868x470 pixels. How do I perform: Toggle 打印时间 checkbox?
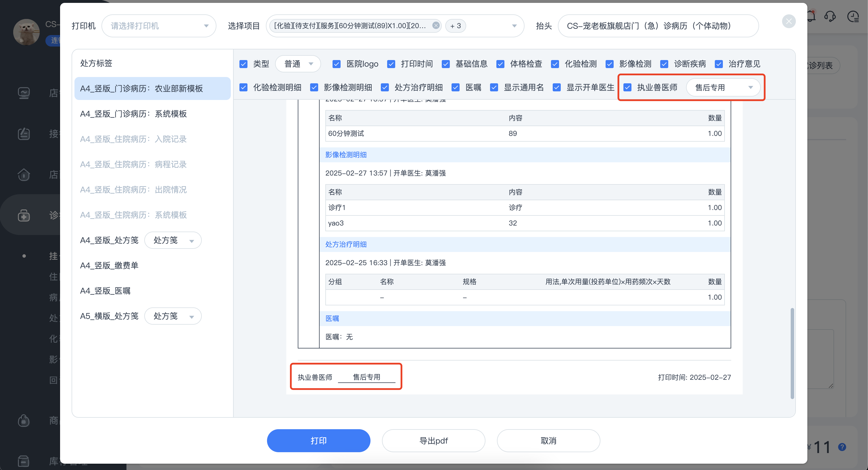click(x=391, y=64)
